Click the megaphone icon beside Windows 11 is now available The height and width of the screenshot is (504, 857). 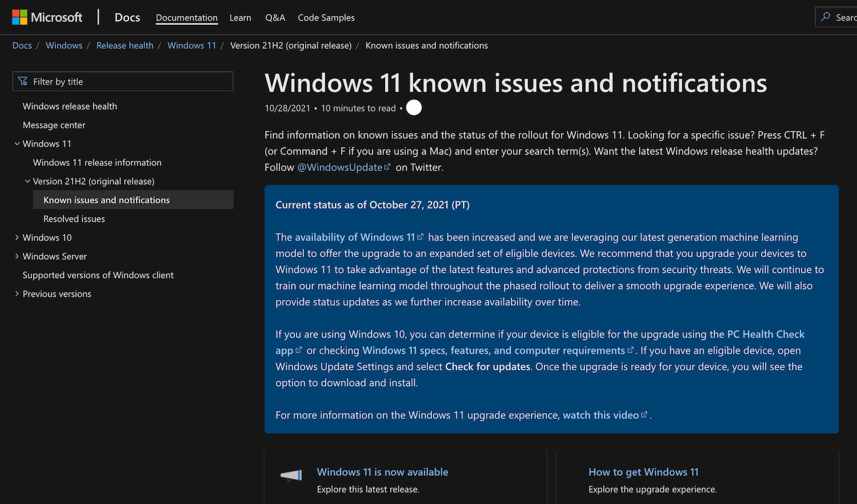coord(291,475)
